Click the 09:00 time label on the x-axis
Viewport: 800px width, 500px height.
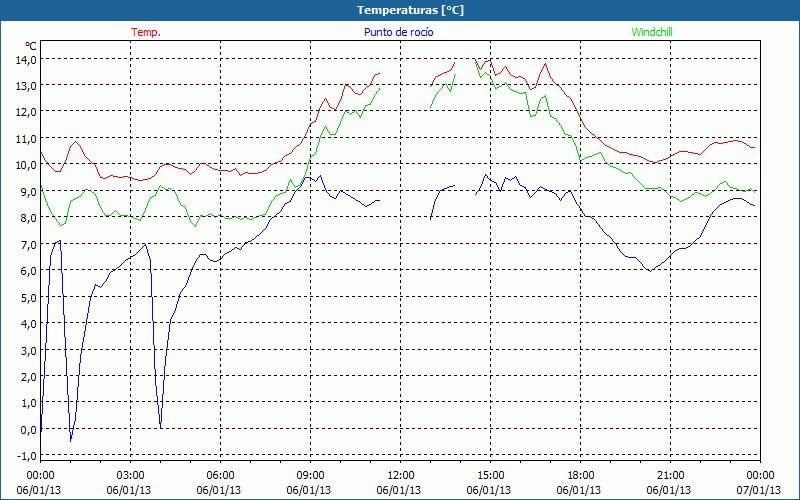point(310,475)
